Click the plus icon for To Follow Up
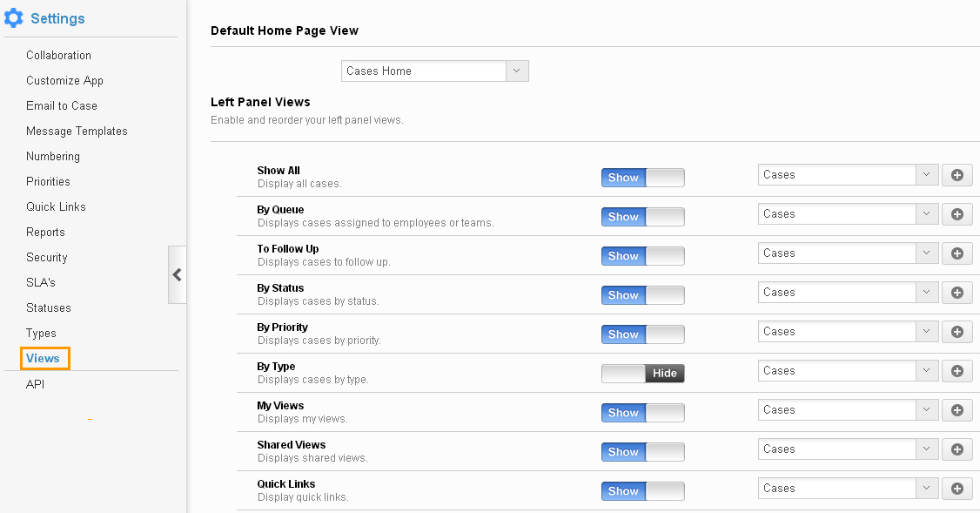980x513 pixels. coord(957,253)
